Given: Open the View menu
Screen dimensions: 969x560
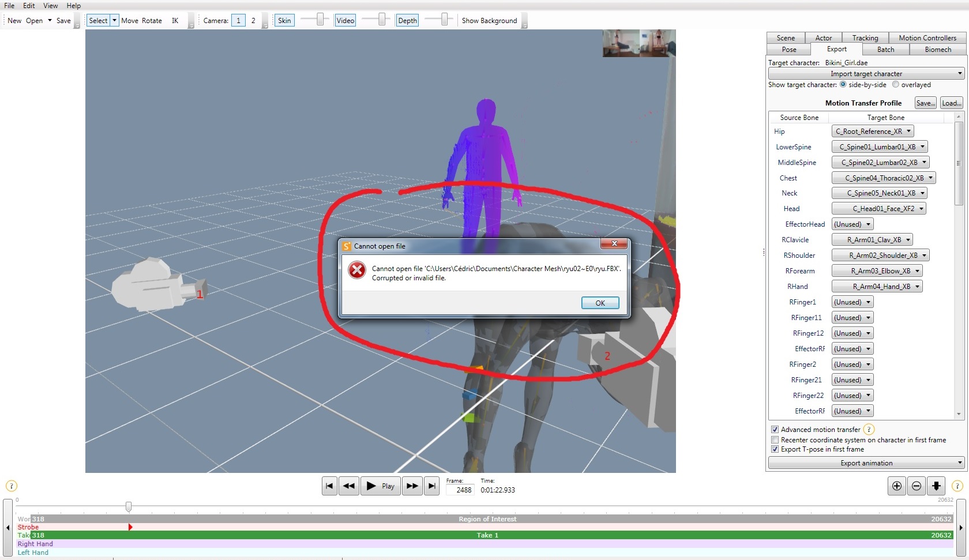Looking at the screenshot, I should pos(51,6).
